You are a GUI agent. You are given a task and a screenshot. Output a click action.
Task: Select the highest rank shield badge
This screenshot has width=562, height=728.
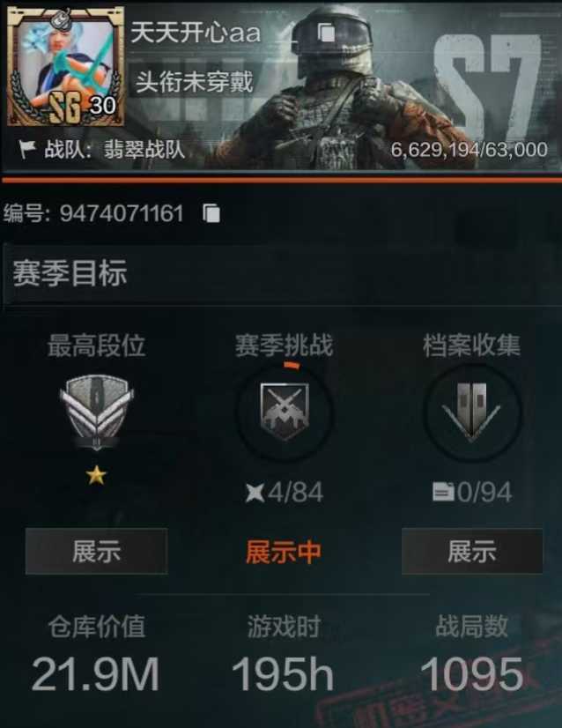pos(96,412)
